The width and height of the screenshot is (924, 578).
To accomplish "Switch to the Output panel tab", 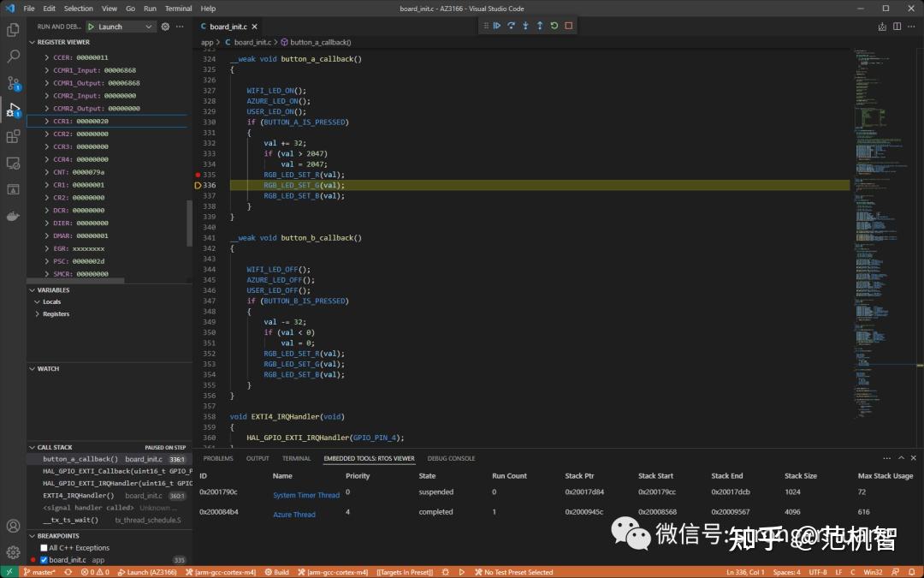I will pyautogui.click(x=258, y=458).
